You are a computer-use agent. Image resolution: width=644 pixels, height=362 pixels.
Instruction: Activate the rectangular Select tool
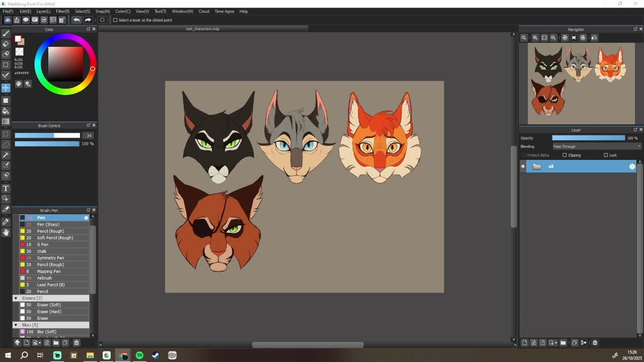point(6,134)
